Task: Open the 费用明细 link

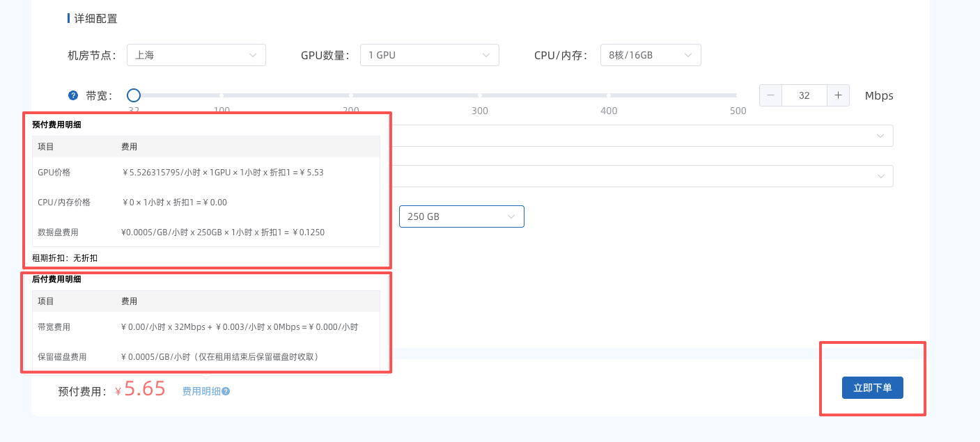Action: pos(201,391)
